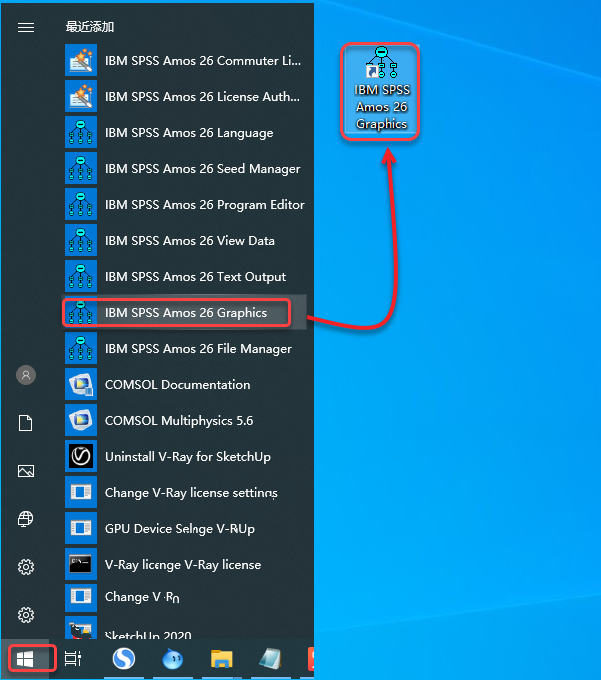
Task: Open Change V-Ray license settings entry
Action: pos(185,492)
